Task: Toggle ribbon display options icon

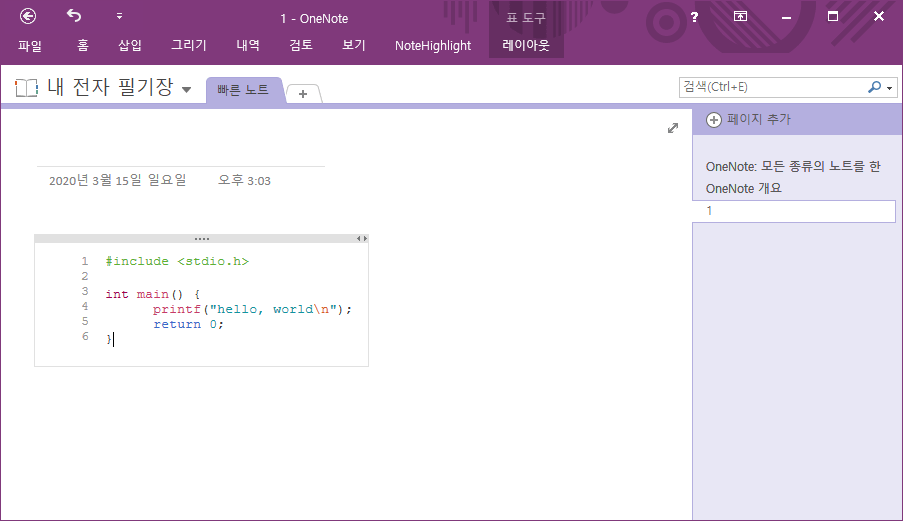Action: pos(740,17)
